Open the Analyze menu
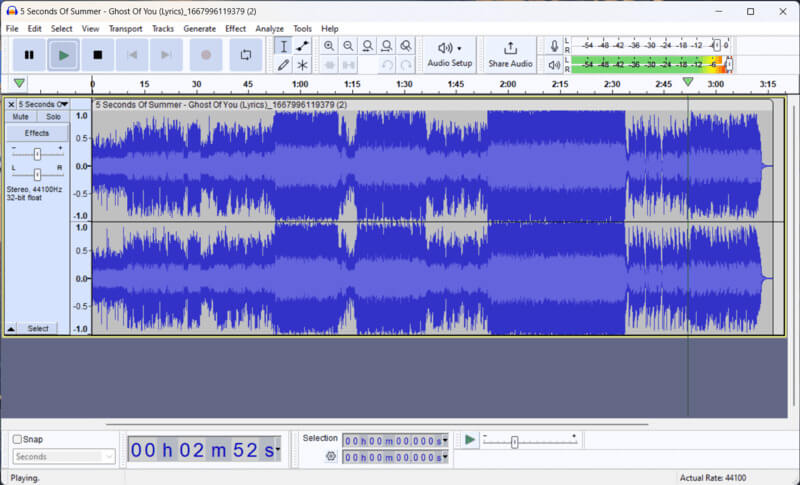Screen dimensions: 800x485 tap(269, 29)
